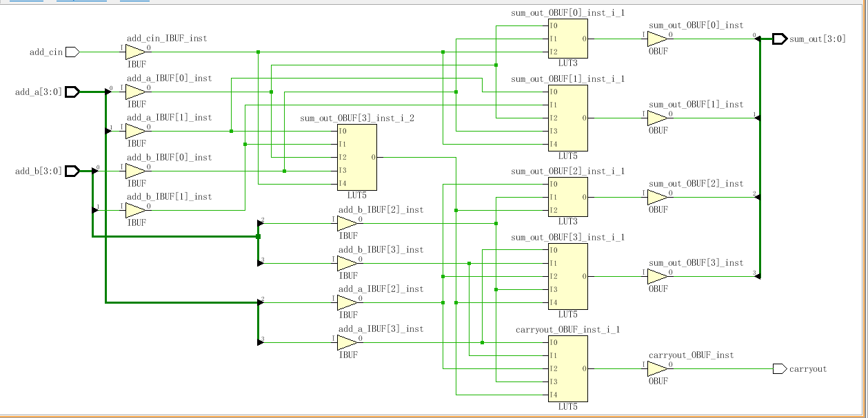
Task: Click the sum_out_OBUF[2]_inst output buffer
Action: click(x=657, y=198)
